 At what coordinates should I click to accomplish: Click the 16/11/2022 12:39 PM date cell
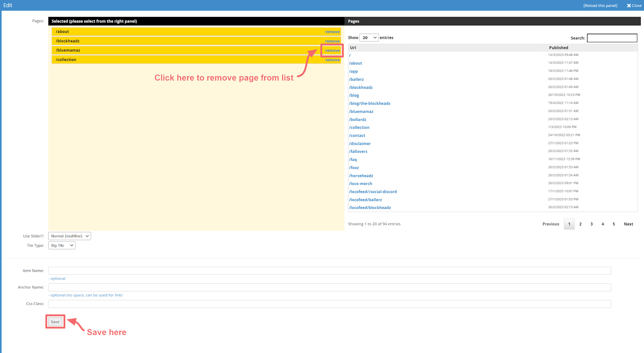(x=564, y=159)
